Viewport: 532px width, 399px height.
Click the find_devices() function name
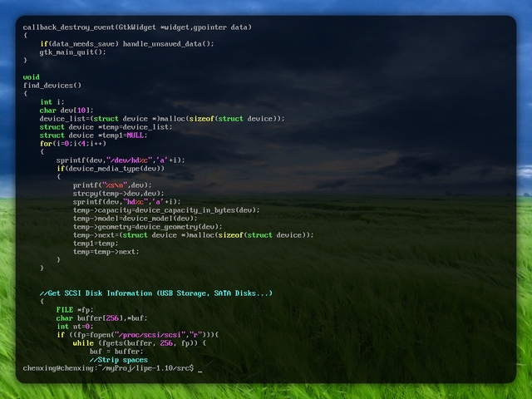pos(52,86)
